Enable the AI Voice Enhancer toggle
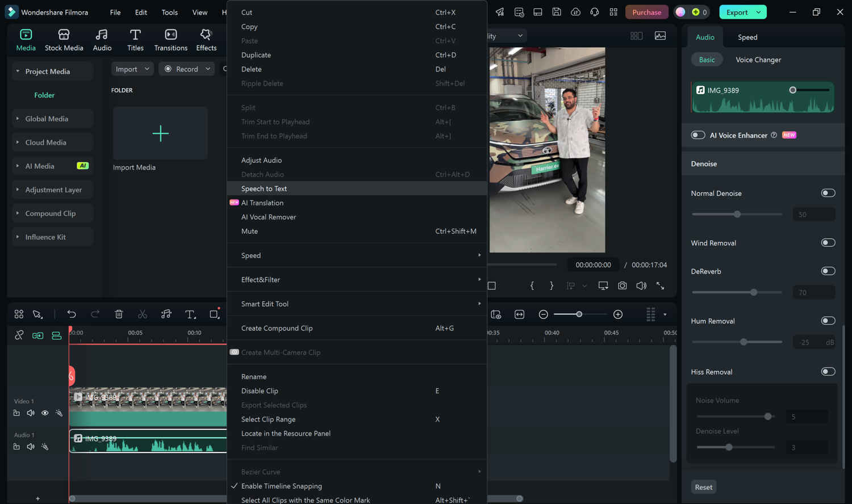Viewport: 852px width, 504px height. tap(698, 135)
